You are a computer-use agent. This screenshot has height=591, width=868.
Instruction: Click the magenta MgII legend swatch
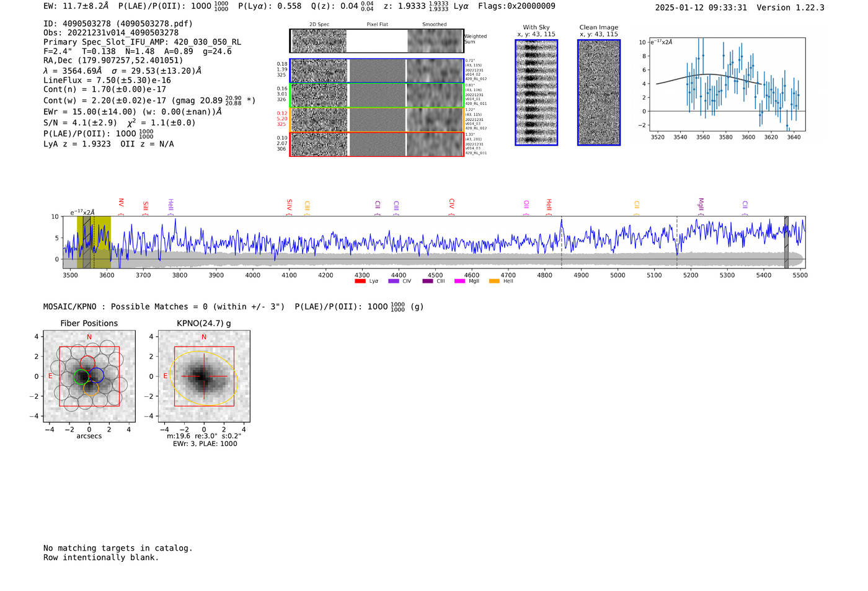tap(459, 281)
